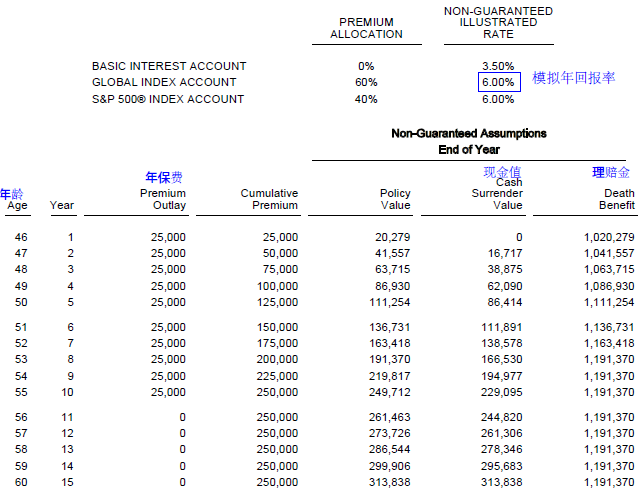Click policy value 191,370 in year 8
Image resolution: width=644 pixels, height=496 pixels.
389,359
